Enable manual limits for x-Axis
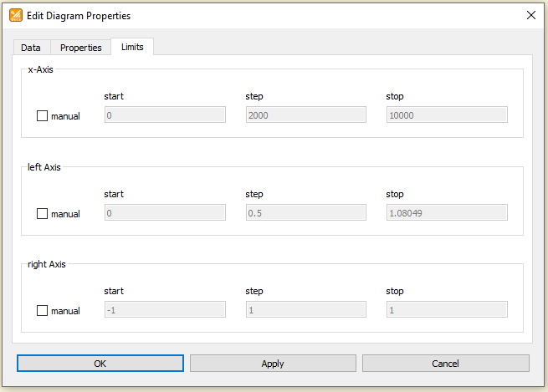 (43, 116)
